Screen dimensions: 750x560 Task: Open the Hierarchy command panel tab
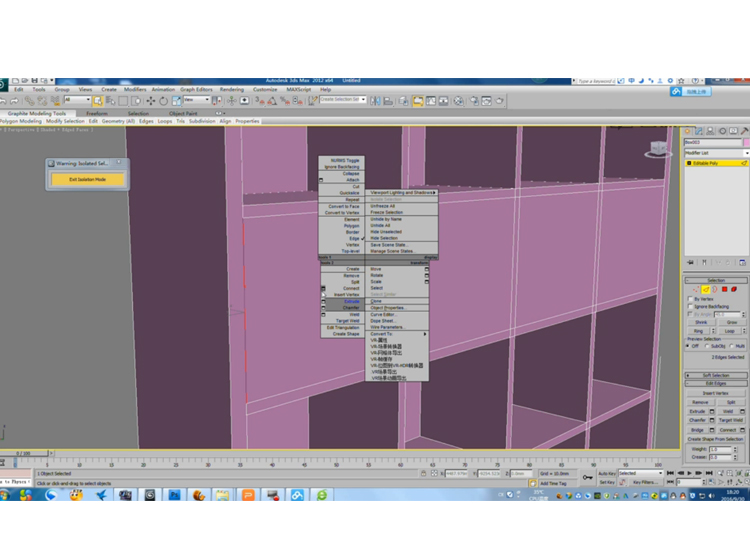[710, 131]
